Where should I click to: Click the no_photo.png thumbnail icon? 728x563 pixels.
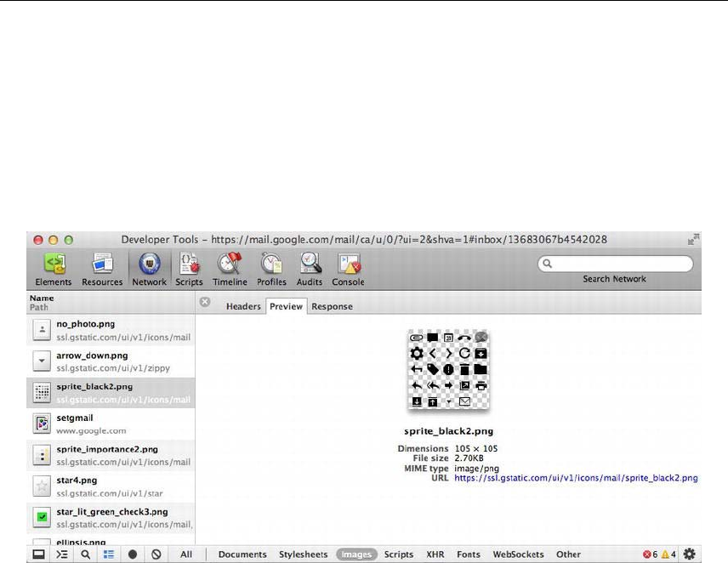point(42,330)
